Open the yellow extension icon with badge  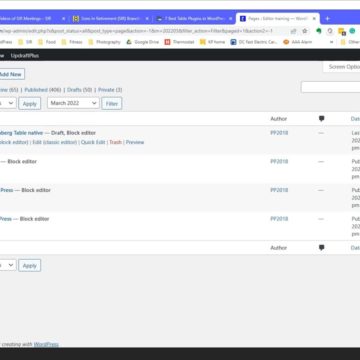341,31
